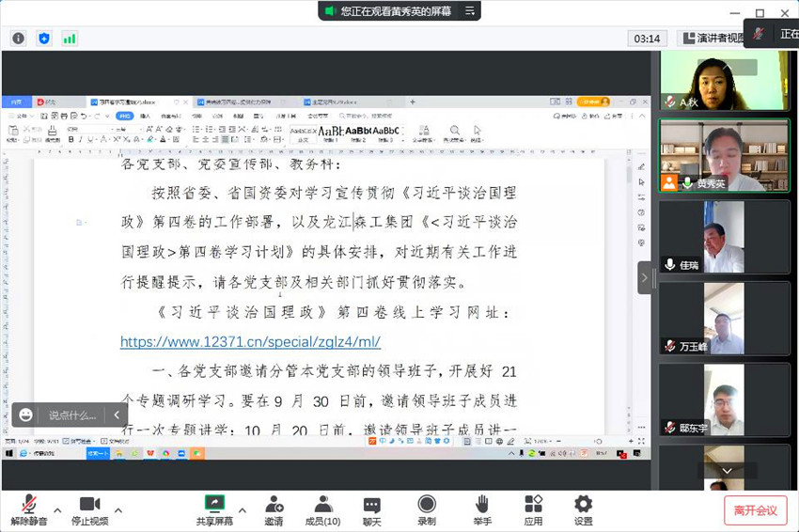
Task: Switch layout via 演讲者视图
Action: coord(713,39)
